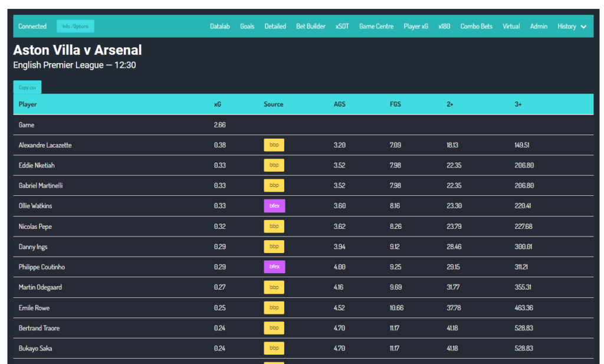Click Nicolas Pepe's FGS value 8.26
604x364 pixels.
pyautogui.click(x=396, y=227)
